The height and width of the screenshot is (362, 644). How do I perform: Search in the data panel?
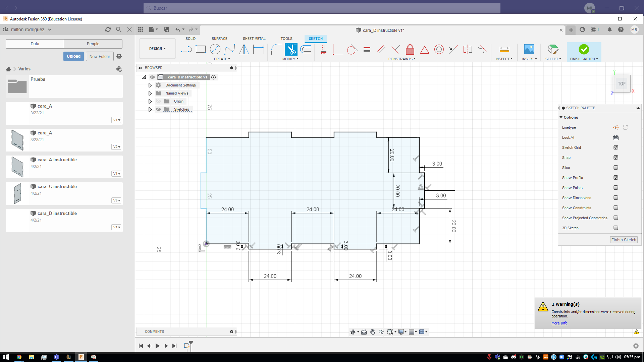coord(118,29)
